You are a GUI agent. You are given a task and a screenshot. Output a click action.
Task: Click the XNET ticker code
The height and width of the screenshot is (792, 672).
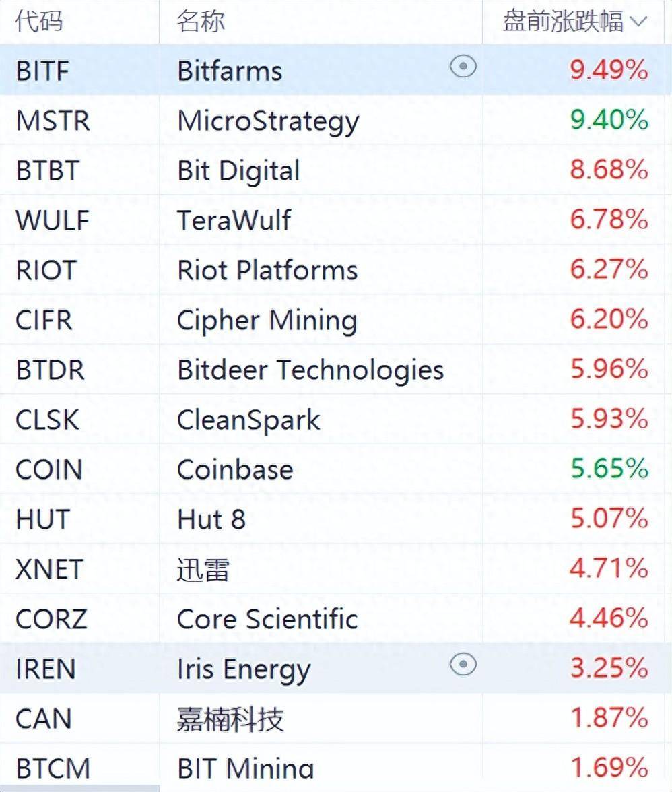(x=49, y=569)
